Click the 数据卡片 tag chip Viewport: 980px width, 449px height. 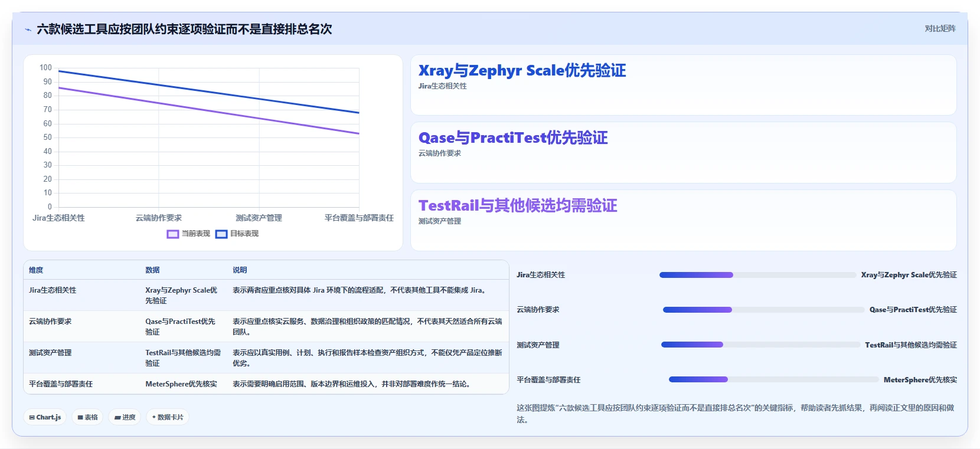coord(168,417)
